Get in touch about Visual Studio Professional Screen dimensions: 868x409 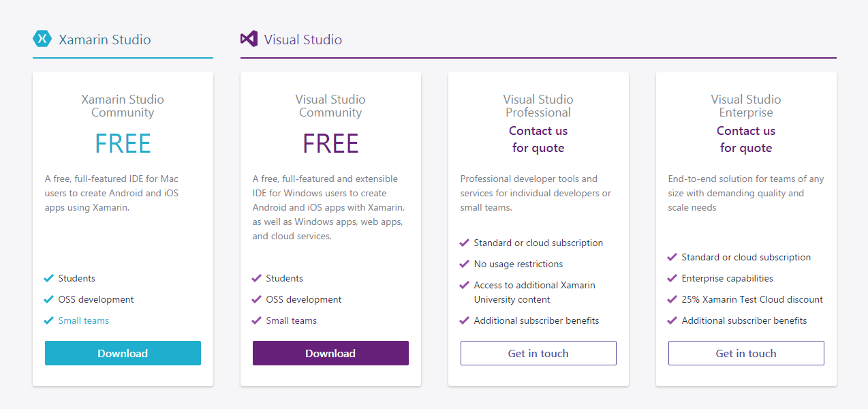tap(538, 353)
